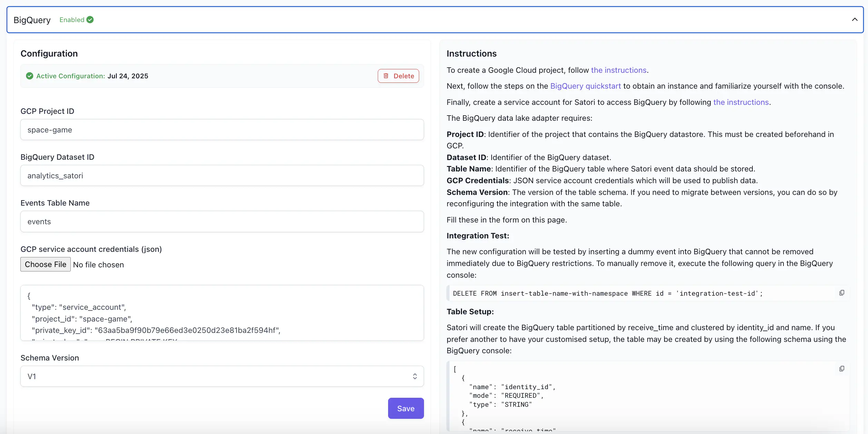This screenshot has width=868, height=434.
Task: Click the Schema Version stepper arrows
Action: point(414,376)
